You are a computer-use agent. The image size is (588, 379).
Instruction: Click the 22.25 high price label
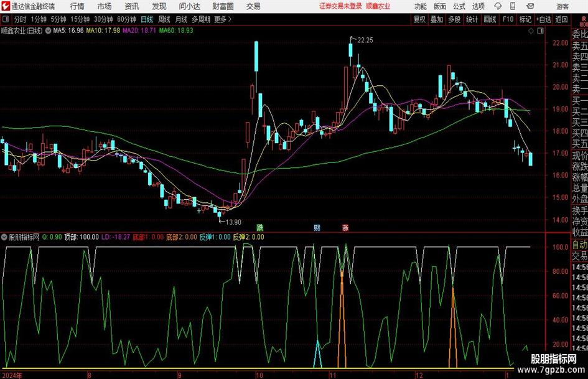(x=365, y=40)
